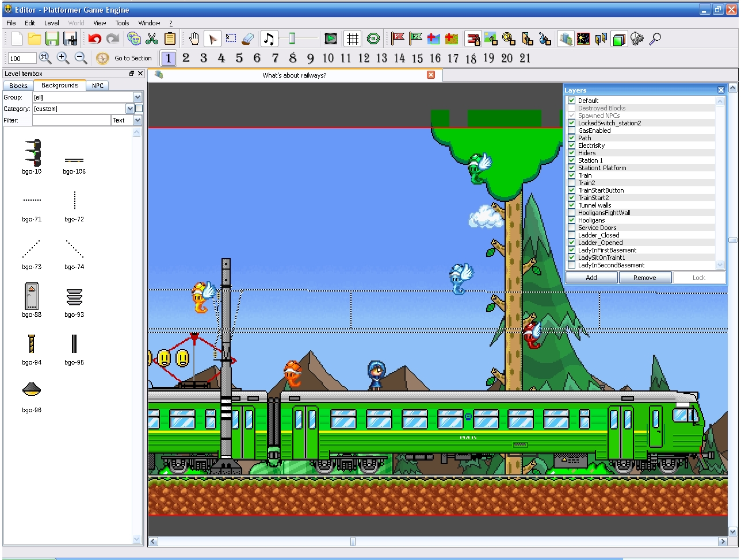The width and height of the screenshot is (741, 560).
Task: Cut selection with the scissors icon
Action: (x=152, y=39)
